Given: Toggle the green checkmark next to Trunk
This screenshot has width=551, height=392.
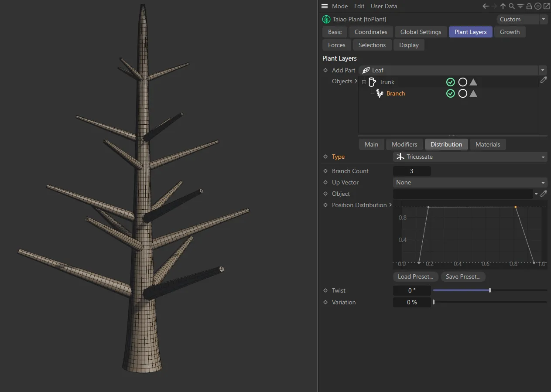Looking at the screenshot, I should 450,82.
